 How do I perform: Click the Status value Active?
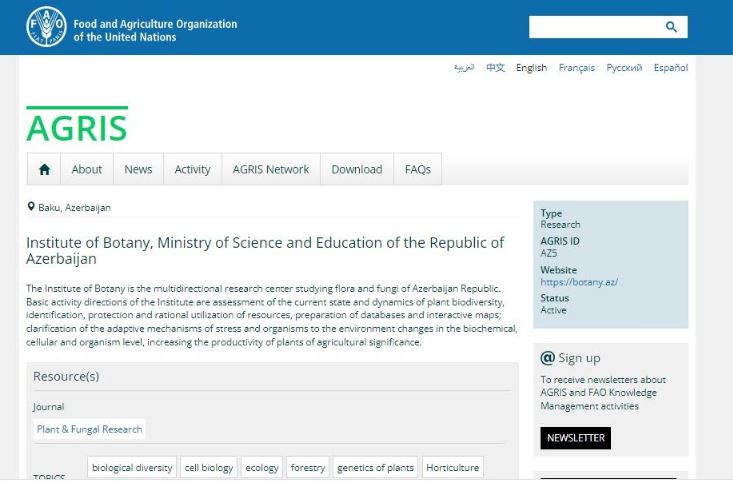pos(553,310)
